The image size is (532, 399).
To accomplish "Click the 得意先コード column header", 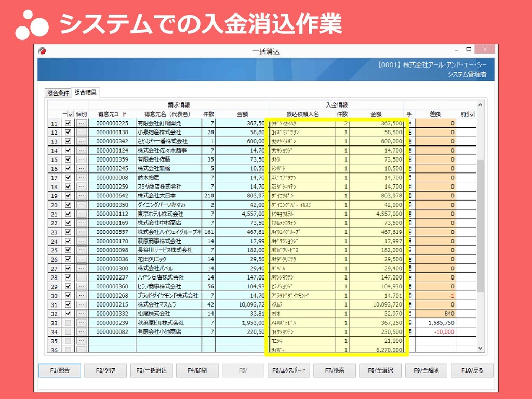I will (x=112, y=114).
